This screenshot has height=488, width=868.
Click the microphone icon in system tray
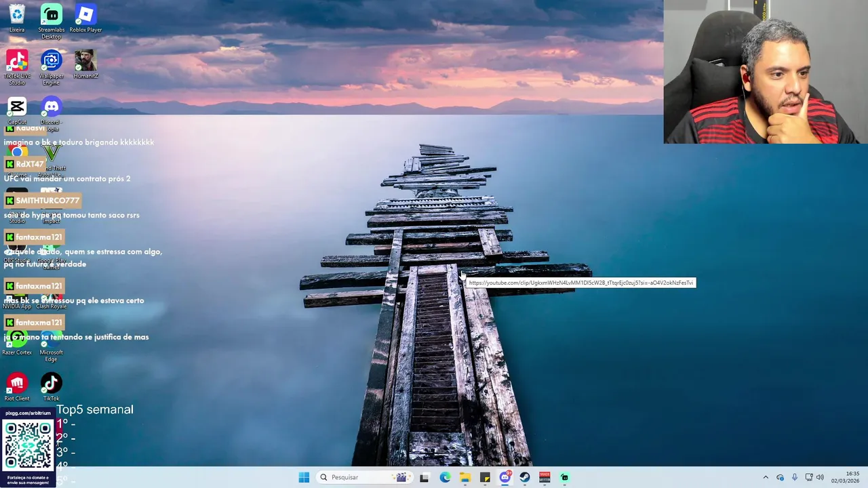tap(794, 477)
